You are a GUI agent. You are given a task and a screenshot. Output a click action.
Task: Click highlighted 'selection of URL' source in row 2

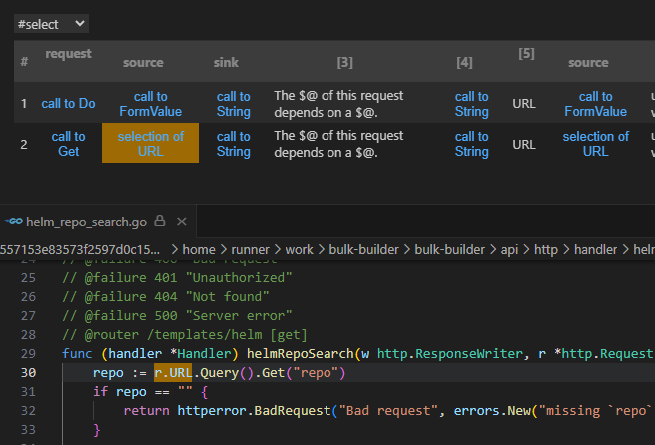[x=150, y=143]
